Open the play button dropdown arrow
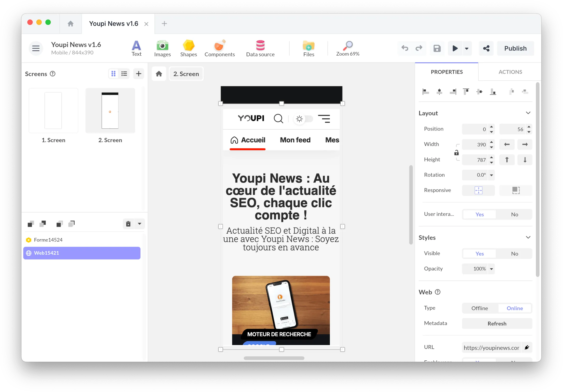This screenshot has height=392, width=563. 466,48
